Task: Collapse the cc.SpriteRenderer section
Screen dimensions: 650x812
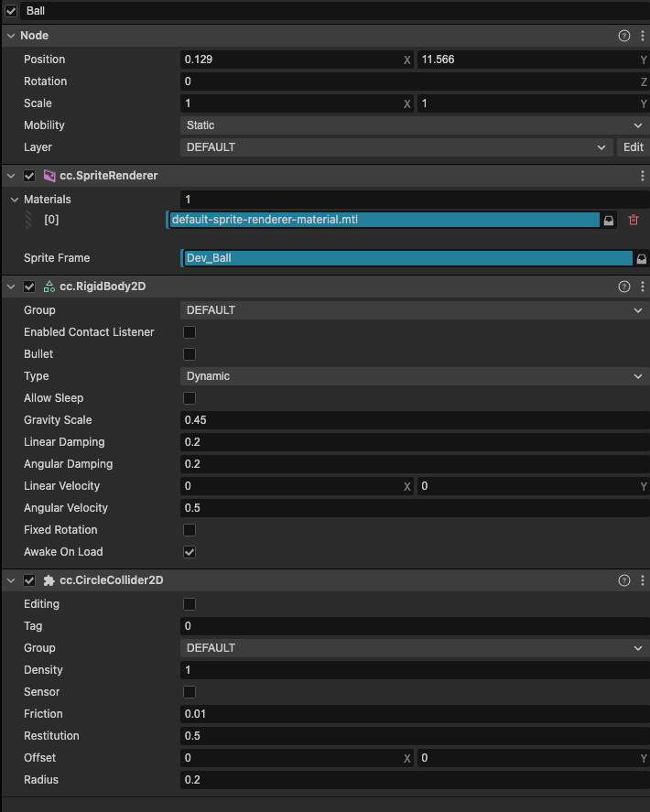Action: pos(11,176)
